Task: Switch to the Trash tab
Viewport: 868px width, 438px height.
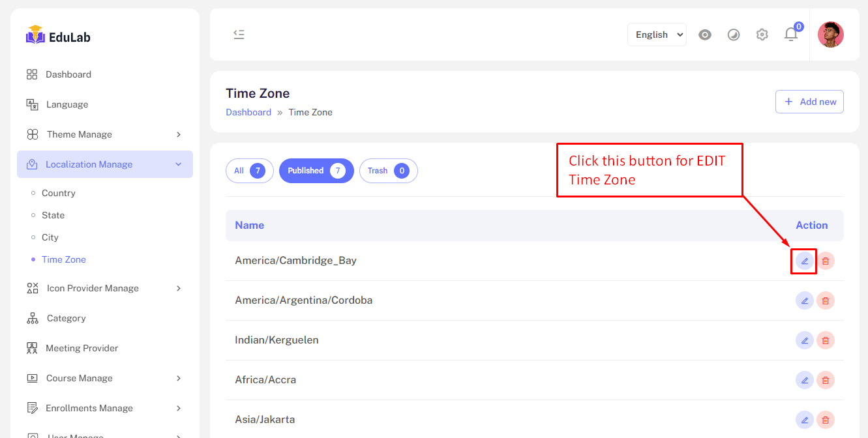Action: [388, 171]
